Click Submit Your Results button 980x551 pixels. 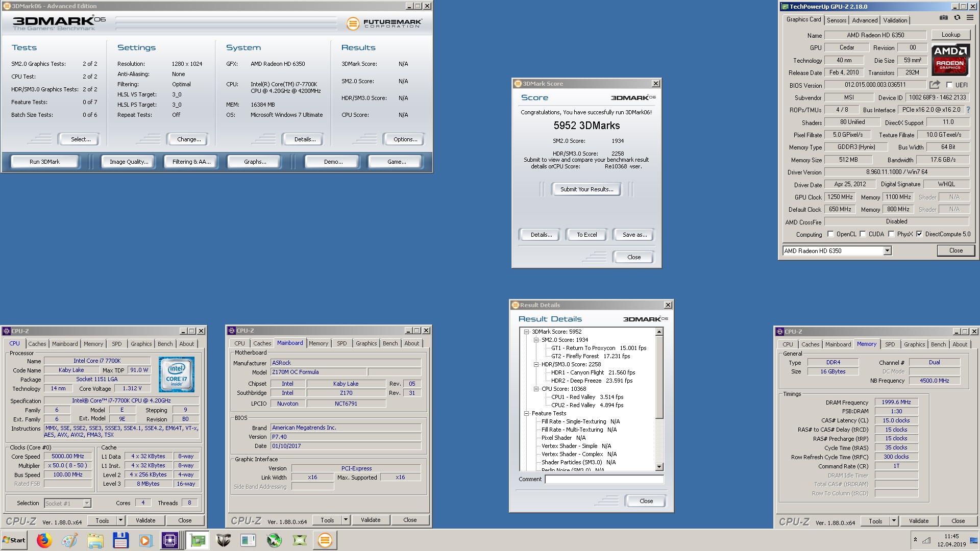[x=586, y=189]
